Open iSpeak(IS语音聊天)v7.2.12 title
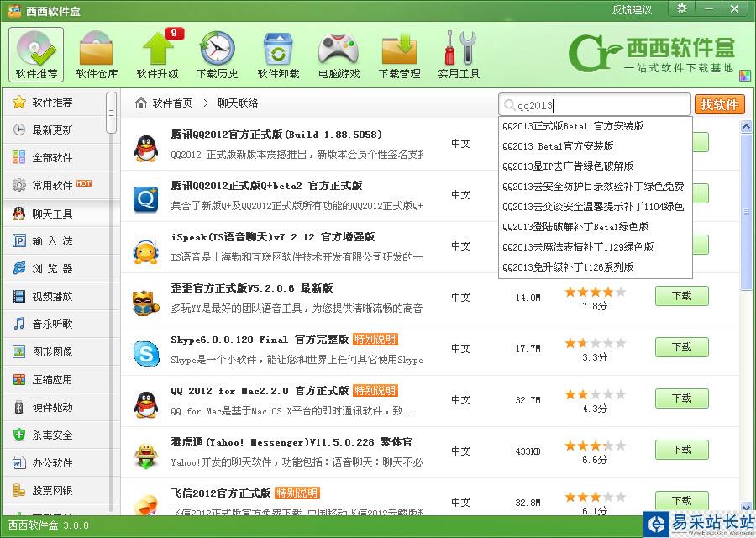The image size is (756, 538). tap(272, 237)
